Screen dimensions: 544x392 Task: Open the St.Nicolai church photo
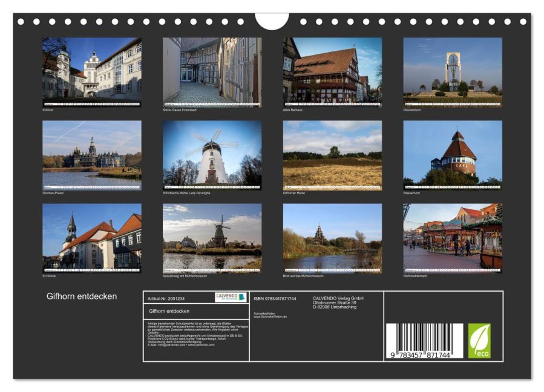coord(88,241)
